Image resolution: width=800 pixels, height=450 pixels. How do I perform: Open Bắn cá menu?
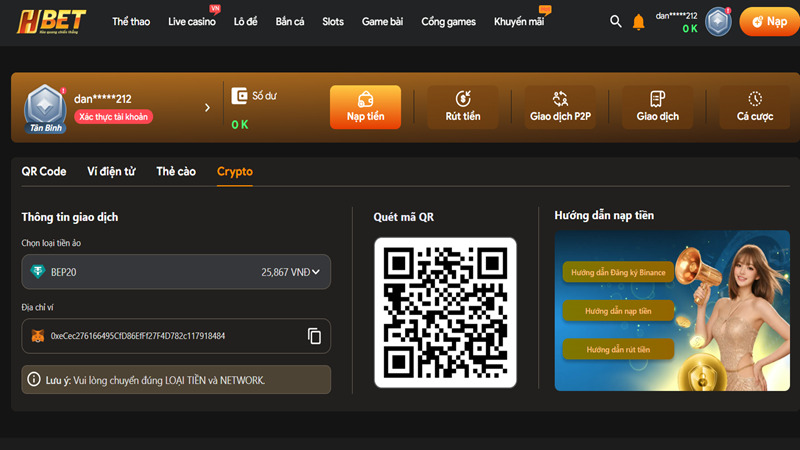point(290,21)
